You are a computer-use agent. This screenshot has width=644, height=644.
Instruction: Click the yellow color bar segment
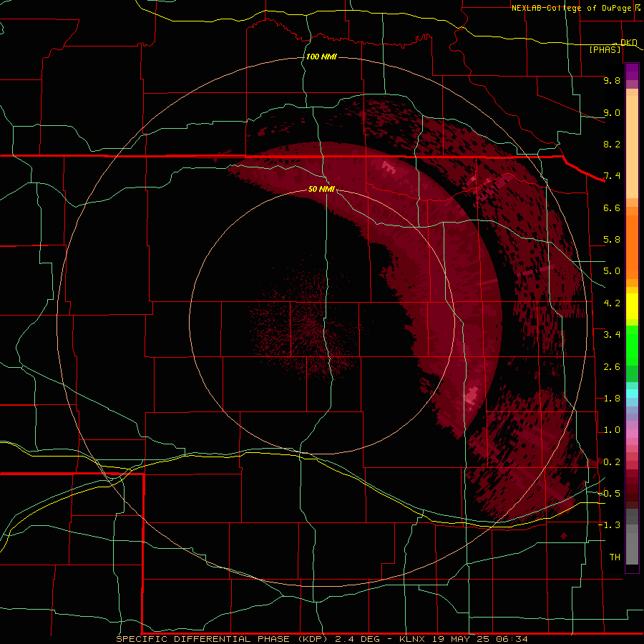point(632,306)
